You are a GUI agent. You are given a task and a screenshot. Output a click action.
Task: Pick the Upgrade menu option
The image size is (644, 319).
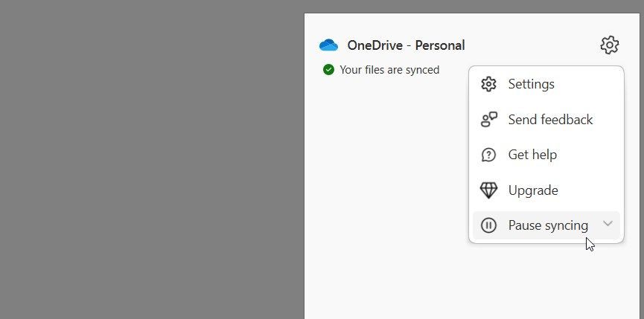[x=533, y=190]
